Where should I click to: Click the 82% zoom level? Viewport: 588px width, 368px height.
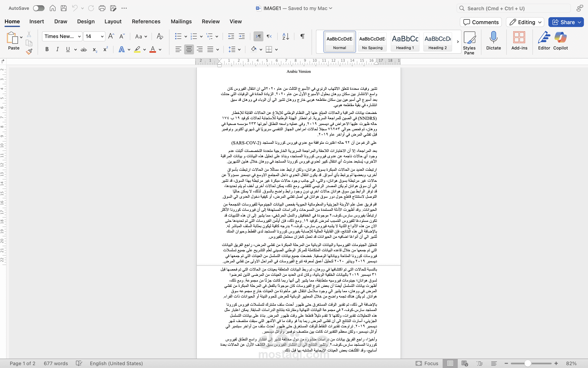pos(571,363)
